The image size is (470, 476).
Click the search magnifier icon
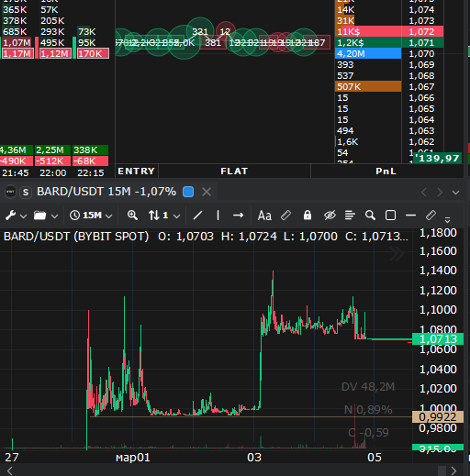click(x=370, y=216)
